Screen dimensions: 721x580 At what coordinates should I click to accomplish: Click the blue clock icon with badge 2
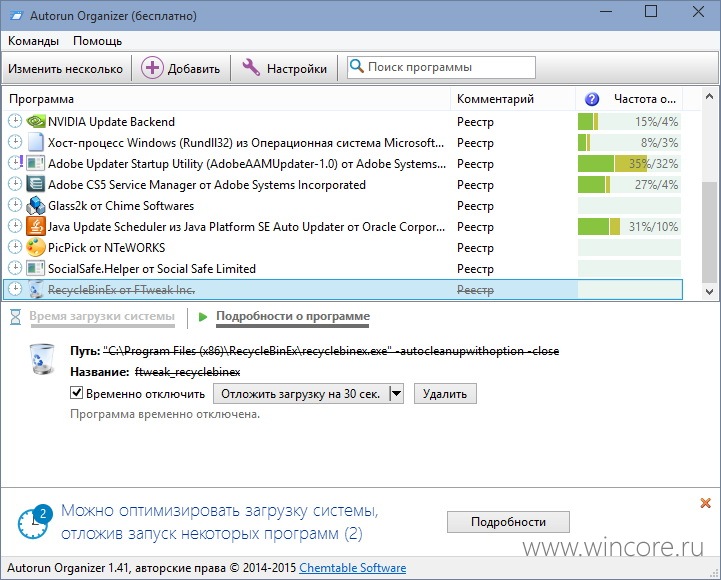(33, 522)
